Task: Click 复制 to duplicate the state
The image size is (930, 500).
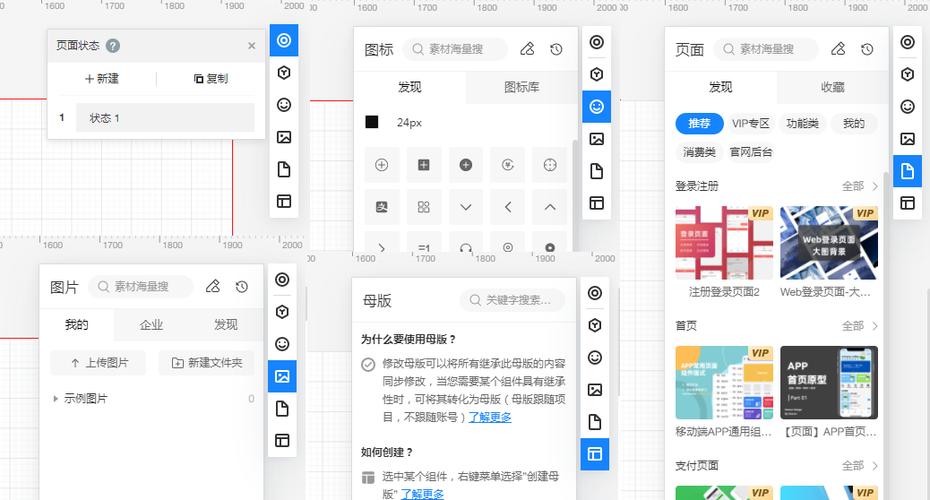Action: 211,78
